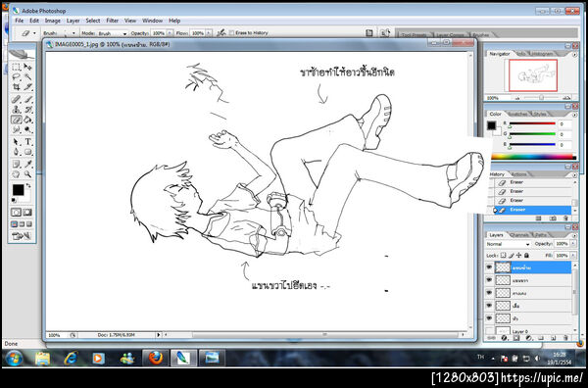Switch to the Histogram tab
The height and width of the screenshot is (388, 588).
[x=541, y=54]
